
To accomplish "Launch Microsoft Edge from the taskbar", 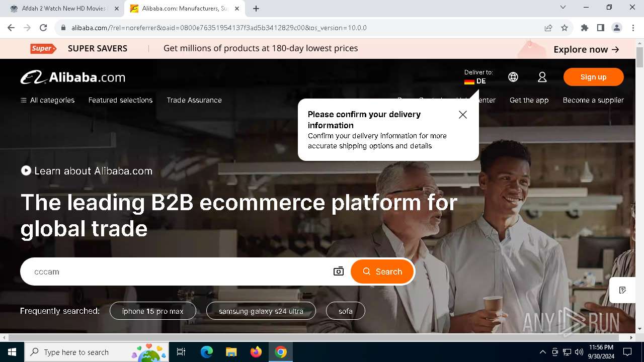I will point(207,352).
